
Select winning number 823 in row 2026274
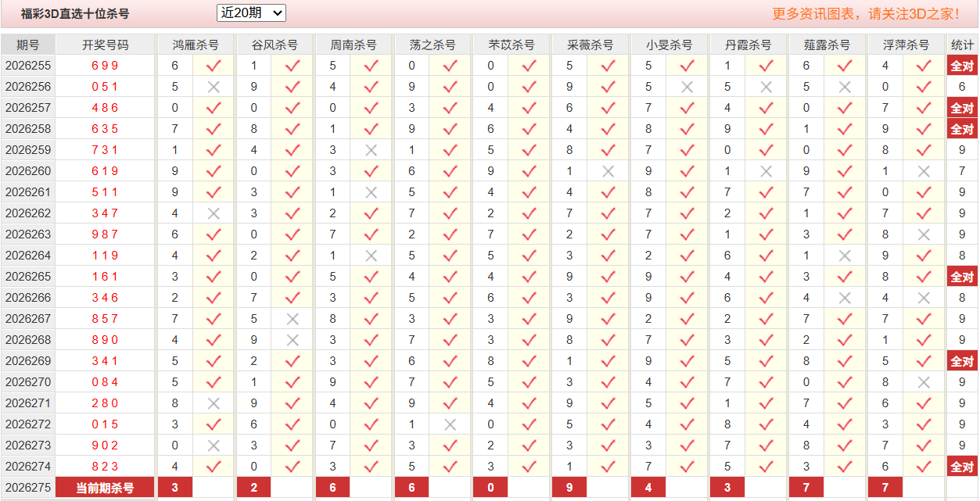pyautogui.click(x=105, y=467)
